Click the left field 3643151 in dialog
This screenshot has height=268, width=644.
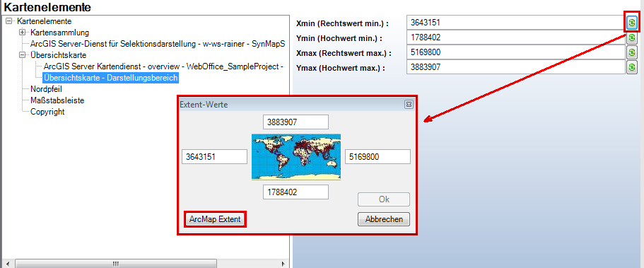click(x=214, y=156)
